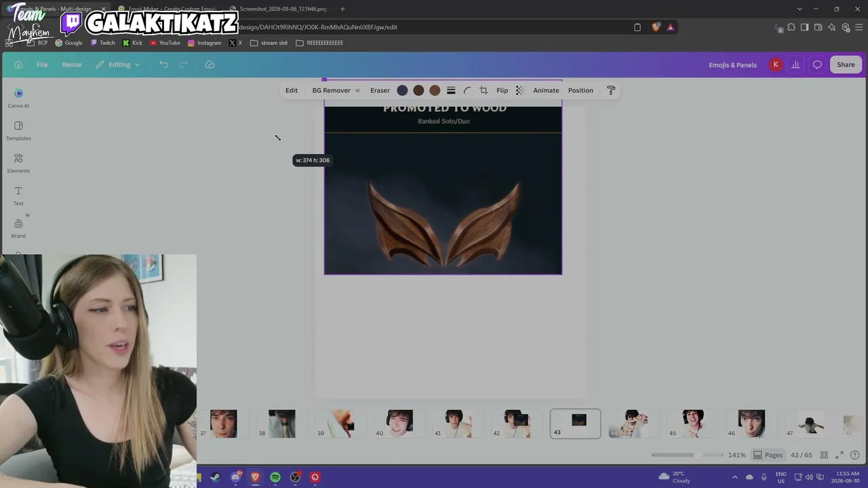Redo the last action
Viewport: 868px width, 488px height.
(183, 64)
